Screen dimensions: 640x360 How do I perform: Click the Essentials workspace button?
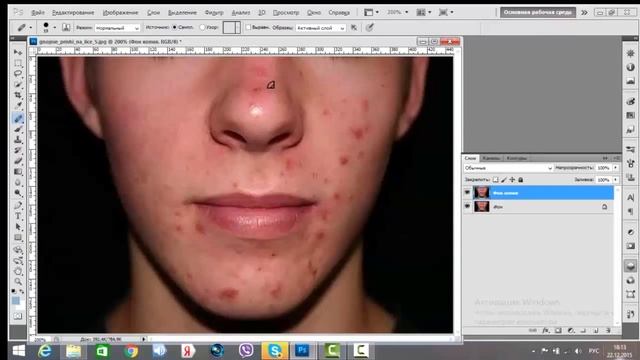tap(538, 12)
